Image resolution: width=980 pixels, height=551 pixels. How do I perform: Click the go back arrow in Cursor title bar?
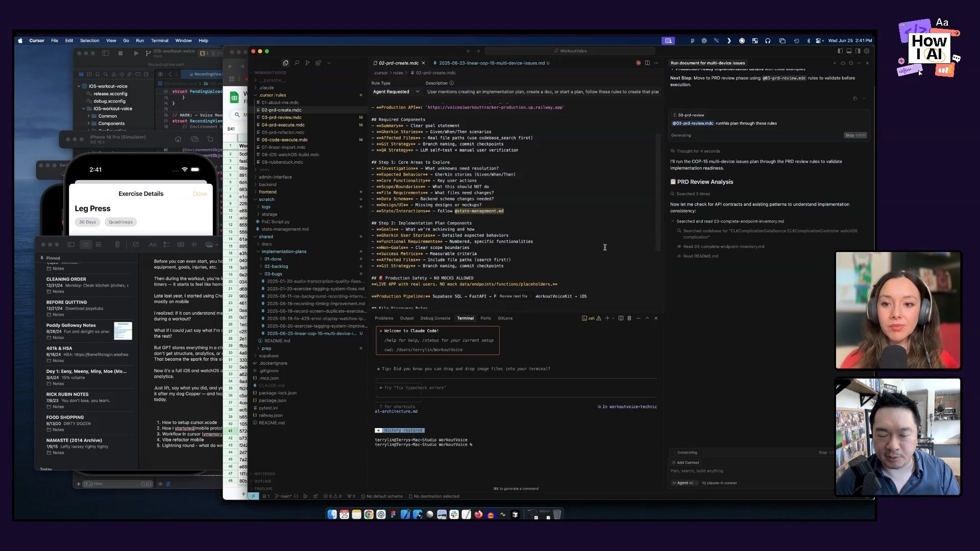[469, 51]
